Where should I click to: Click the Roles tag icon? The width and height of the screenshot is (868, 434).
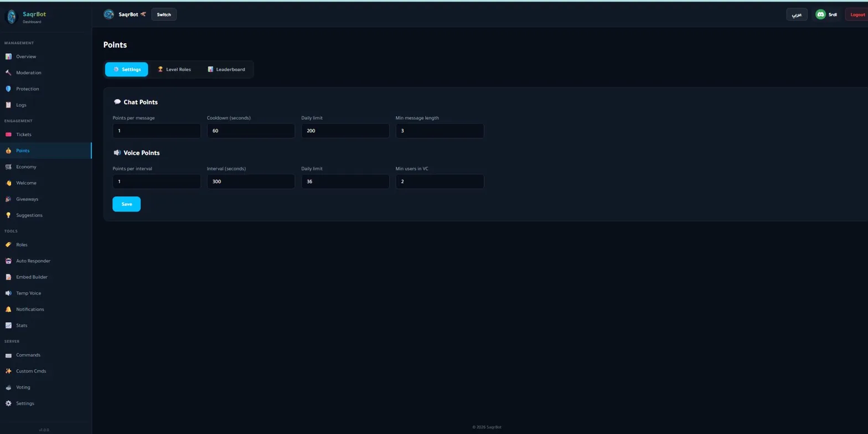(8, 245)
